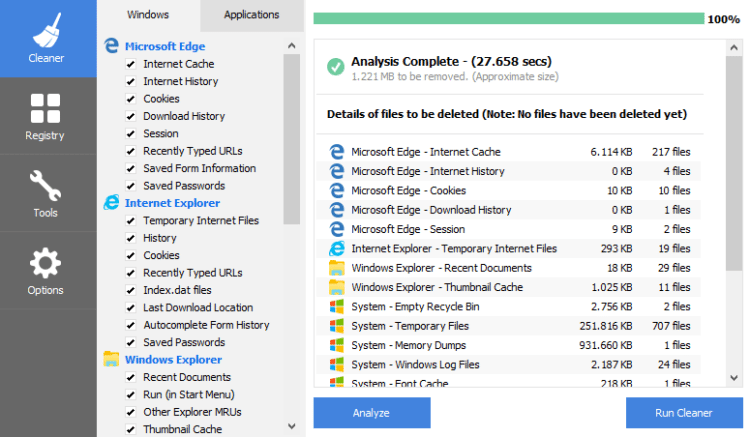Click up arrow of results scrollbar
750x437 pixels.
[x=734, y=48]
